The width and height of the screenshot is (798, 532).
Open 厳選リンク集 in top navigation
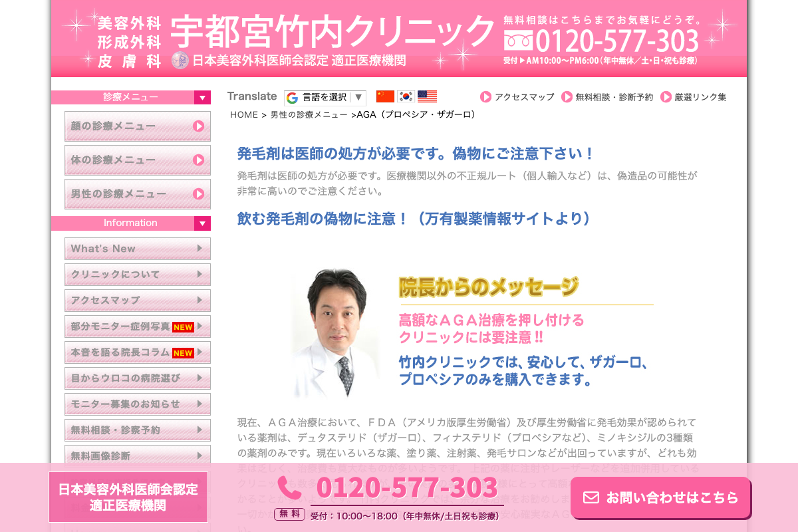click(x=700, y=97)
